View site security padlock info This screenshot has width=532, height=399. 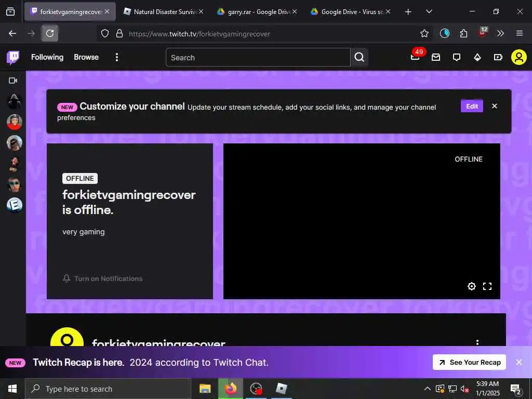119,34
